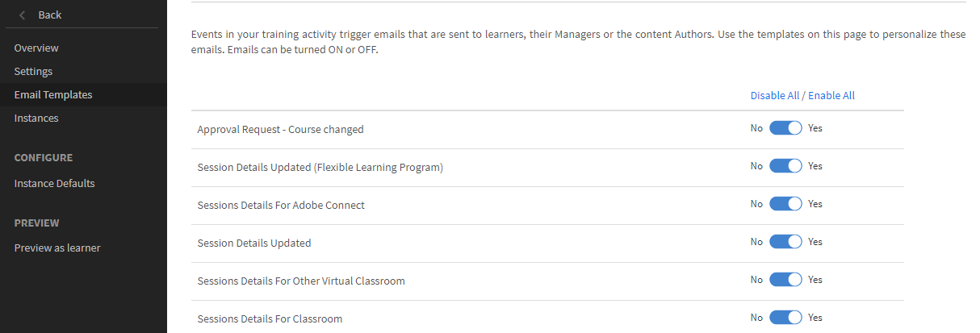Screen dimensions: 980x333
Task: Click the Back chevron arrow icon
Action: click(x=22, y=15)
